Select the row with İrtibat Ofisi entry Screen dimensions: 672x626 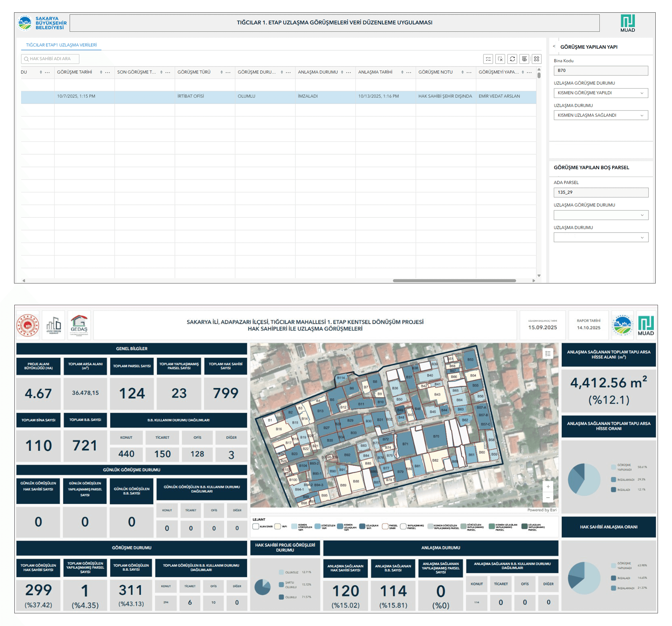pyautogui.click(x=191, y=96)
